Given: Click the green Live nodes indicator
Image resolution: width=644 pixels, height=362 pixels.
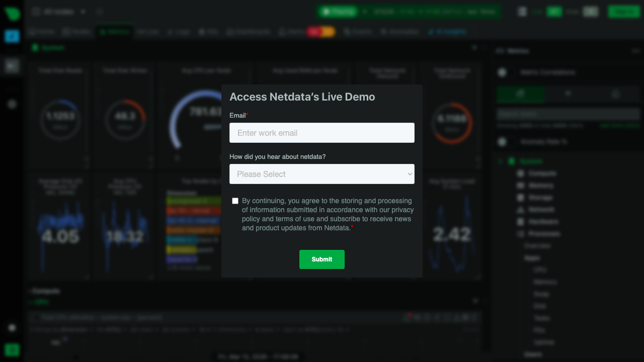Looking at the screenshot, I should (554, 11).
